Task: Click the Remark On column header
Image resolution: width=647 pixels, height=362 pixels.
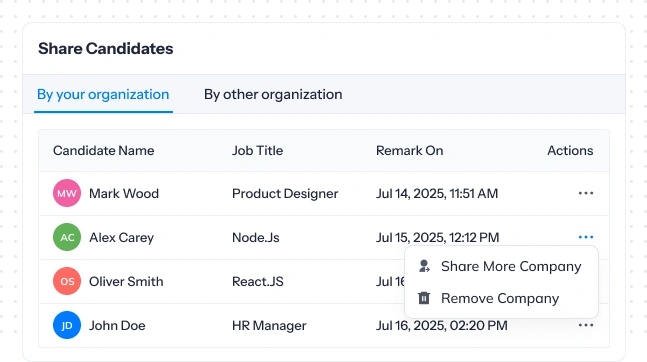Action: tap(410, 151)
